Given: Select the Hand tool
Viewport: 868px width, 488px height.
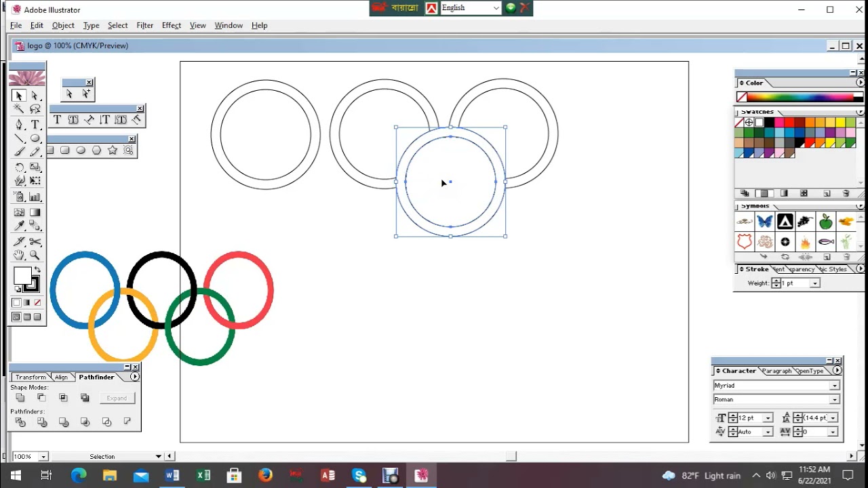Looking at the screenshot, I should point(19,255).
